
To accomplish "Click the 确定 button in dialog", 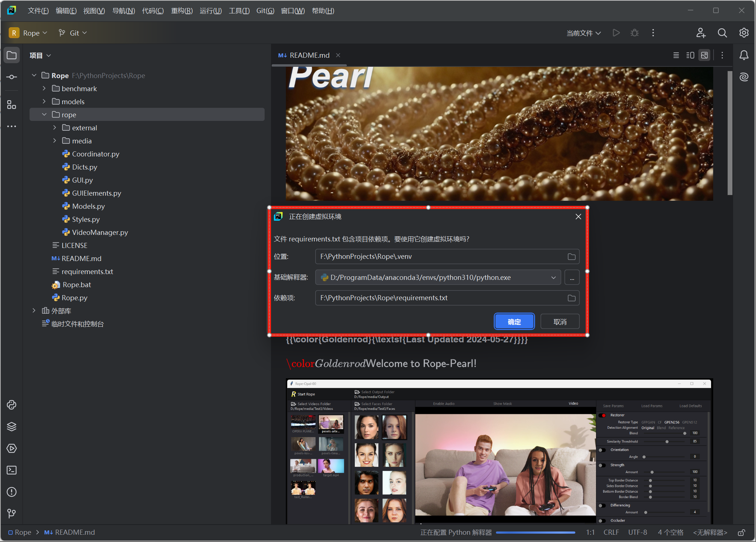I will click(x=514, y=322).
